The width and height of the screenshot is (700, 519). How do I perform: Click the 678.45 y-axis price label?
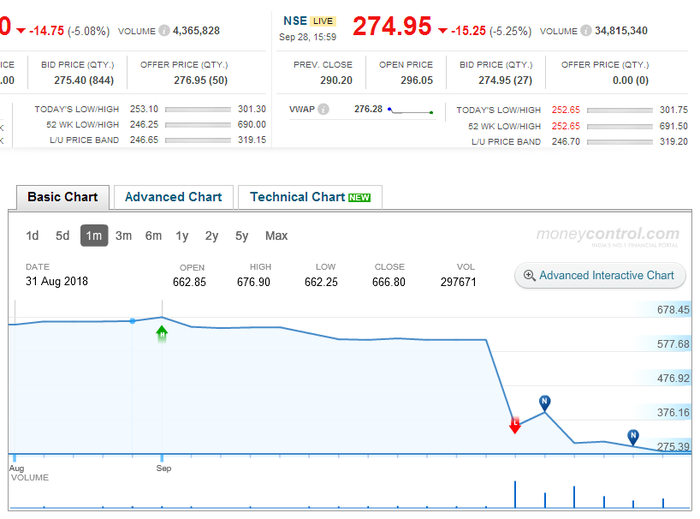(673, 310)
